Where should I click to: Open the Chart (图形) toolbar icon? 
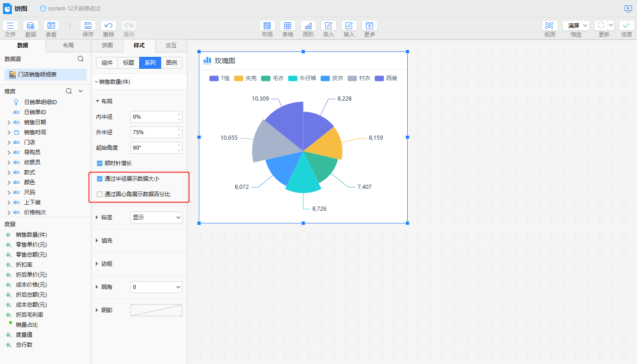[308, 26]
